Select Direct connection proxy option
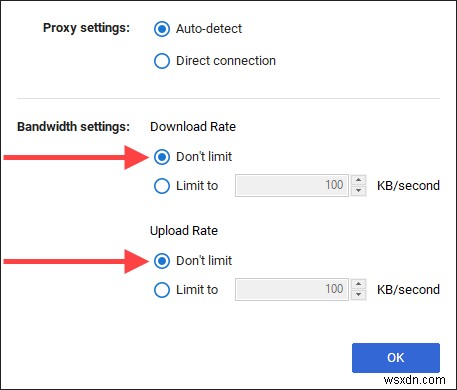Image resolution: width=457 pixels, height=390 pixels. [x=162, y=61]
